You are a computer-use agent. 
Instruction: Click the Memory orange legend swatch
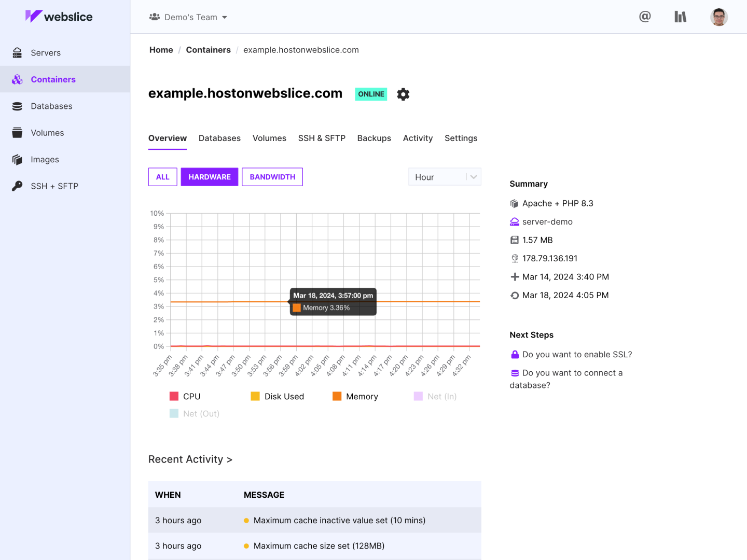(x=337, y=397)
